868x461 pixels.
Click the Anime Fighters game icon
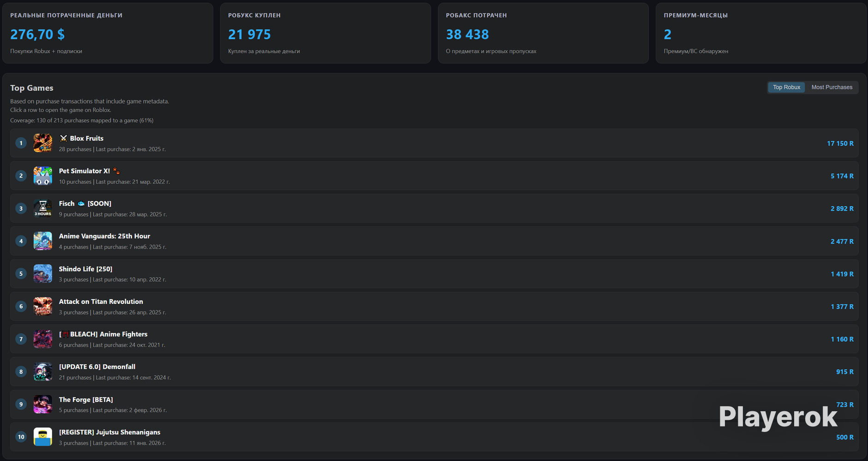pyautogui.click(x=42, y=339)
